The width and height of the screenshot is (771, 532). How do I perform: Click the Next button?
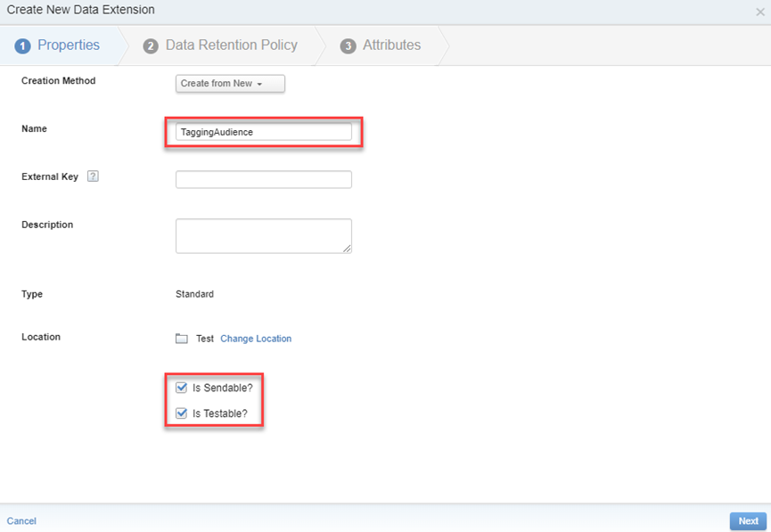748,521
